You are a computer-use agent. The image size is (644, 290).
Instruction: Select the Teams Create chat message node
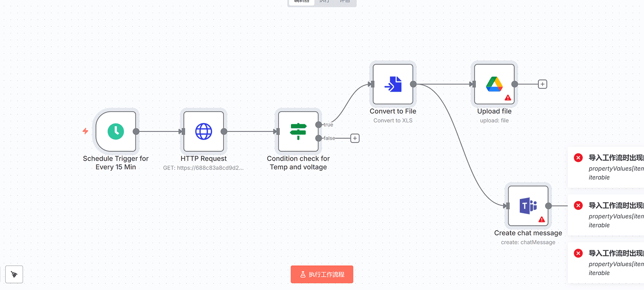click(x=528, y=206)
